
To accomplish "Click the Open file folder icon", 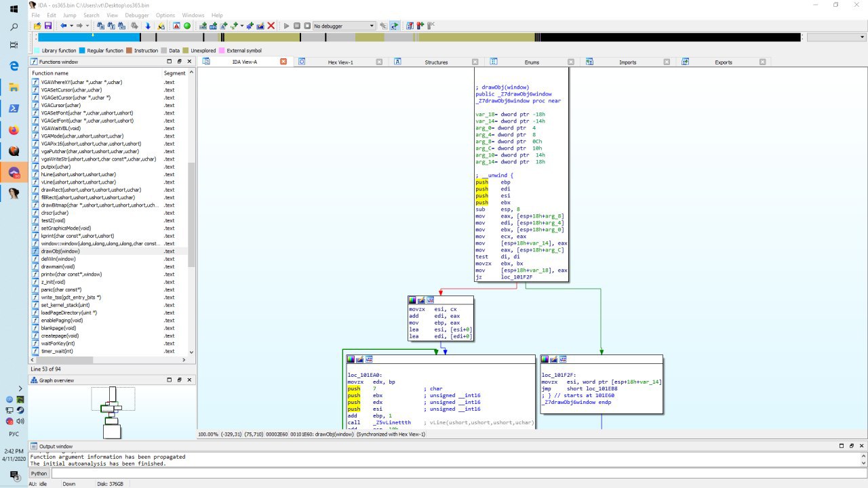I will click(x=36, y=26).
